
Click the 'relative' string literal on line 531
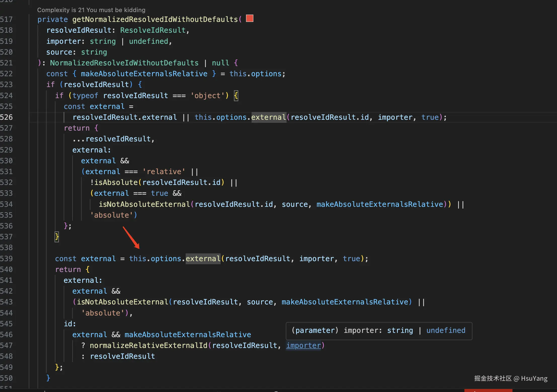(164, 172)
